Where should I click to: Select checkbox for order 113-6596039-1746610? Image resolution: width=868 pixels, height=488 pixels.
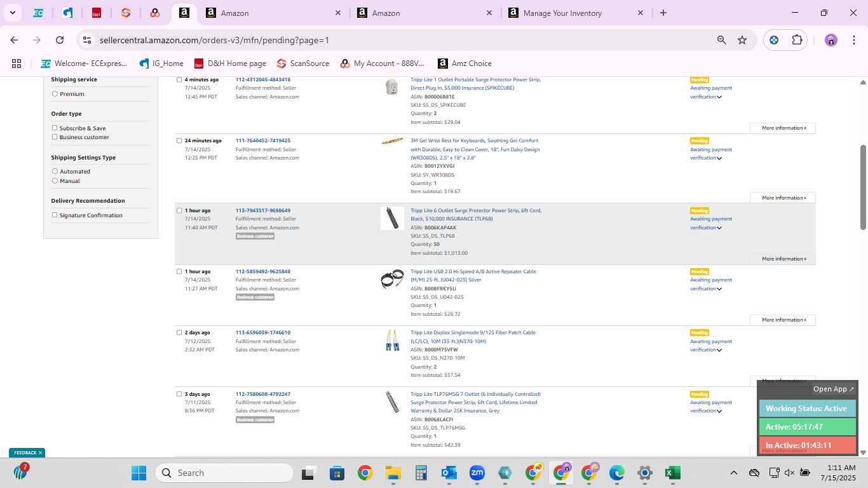(179, 332)
